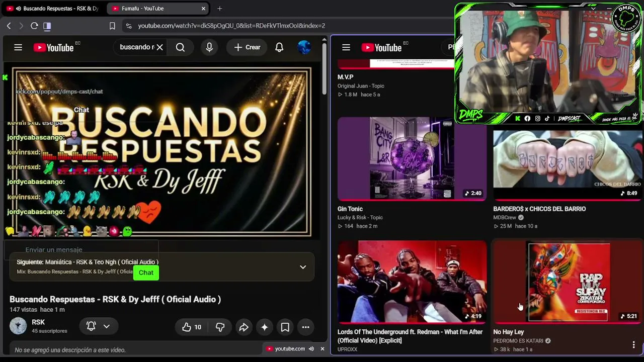
Task: Open the No Hay Ley video title
Action: click(x=509, y=332)
